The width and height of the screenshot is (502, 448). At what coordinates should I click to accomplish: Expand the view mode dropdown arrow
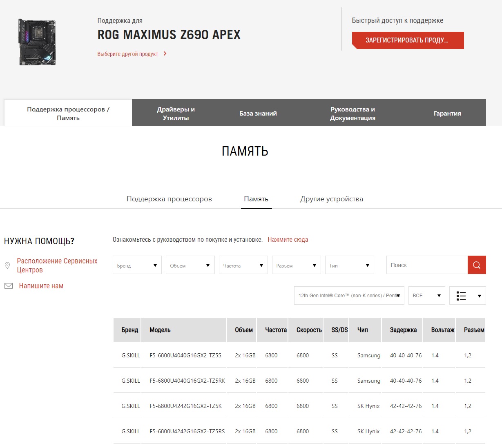click(480, 296)
